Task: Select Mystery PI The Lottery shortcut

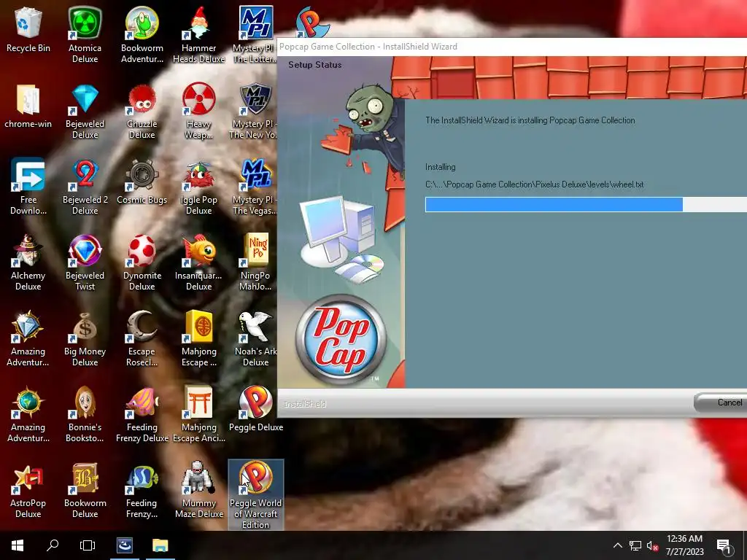Action: (x=255, y=34)
